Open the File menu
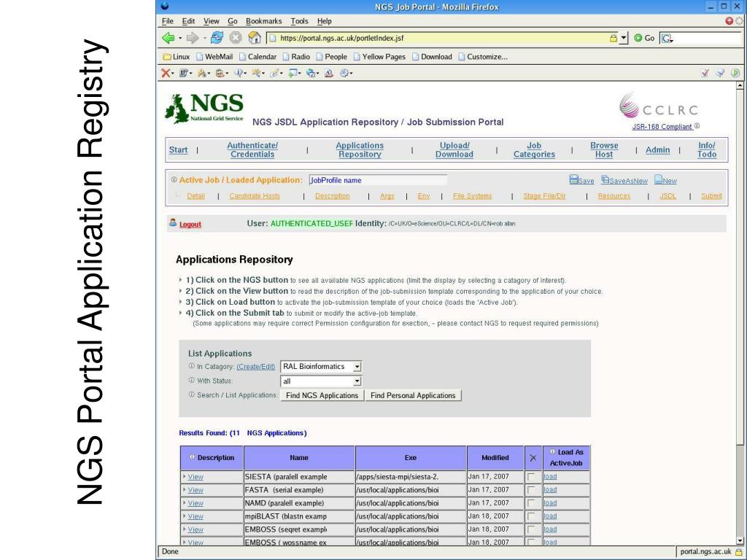Screen dimensions: 747x560 [167, 21]
